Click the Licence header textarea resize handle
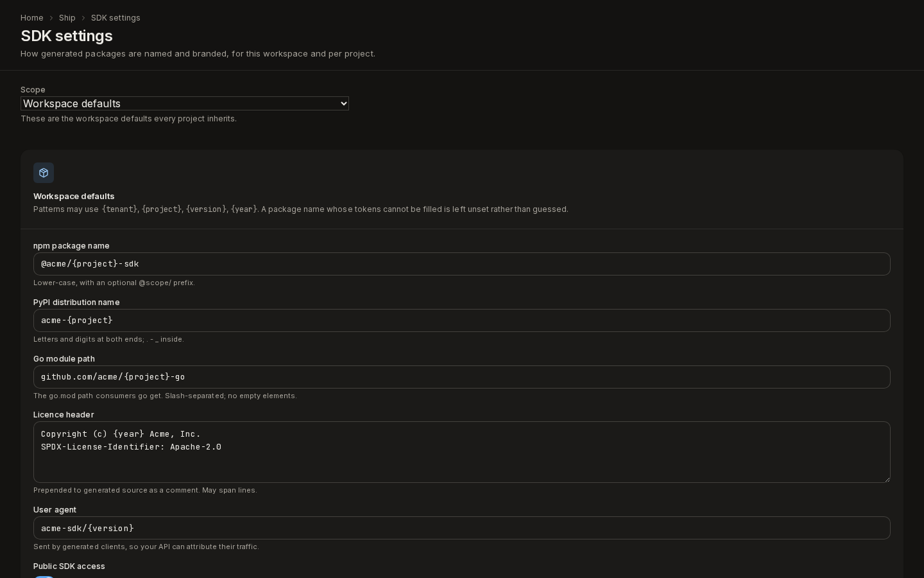This screenshot has width=924, height=578. coord(886,478)
